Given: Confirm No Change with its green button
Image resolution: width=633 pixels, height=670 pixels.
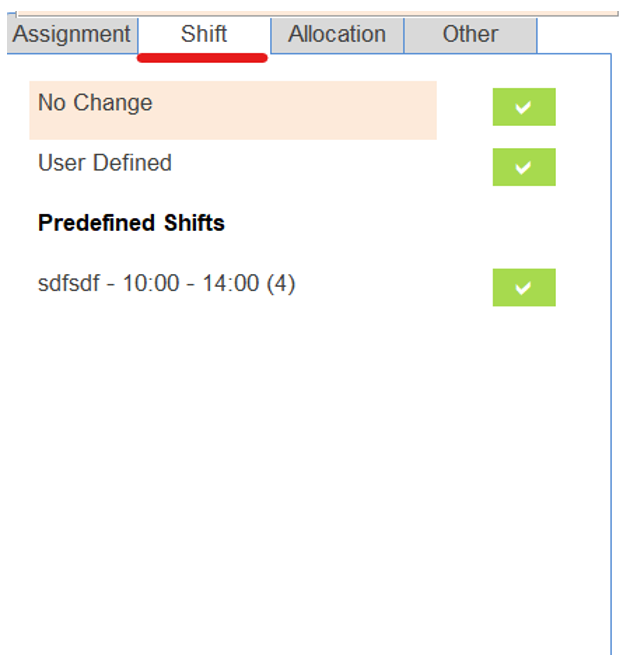Looking at the screenshot, I should [524, 107].
